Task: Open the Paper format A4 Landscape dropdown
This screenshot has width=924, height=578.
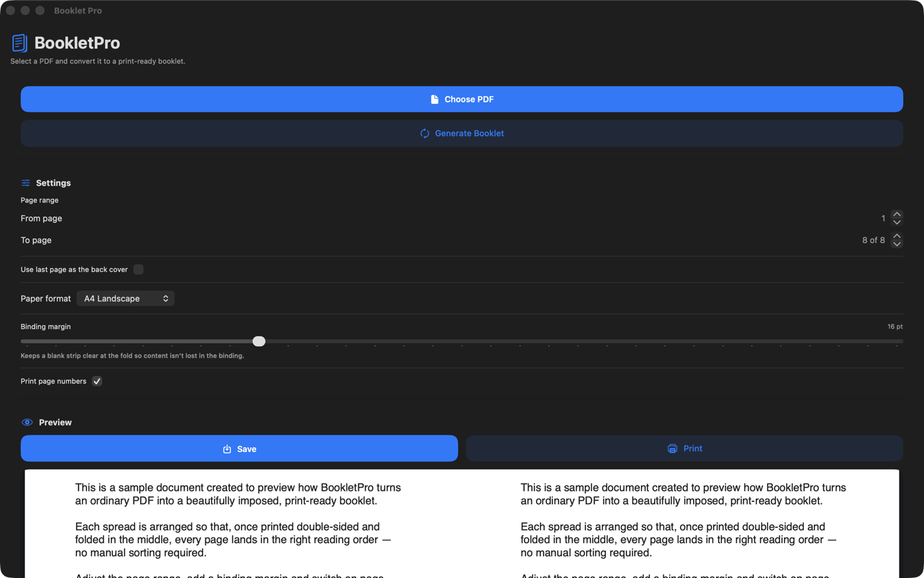Action: (x=125, y=299)
